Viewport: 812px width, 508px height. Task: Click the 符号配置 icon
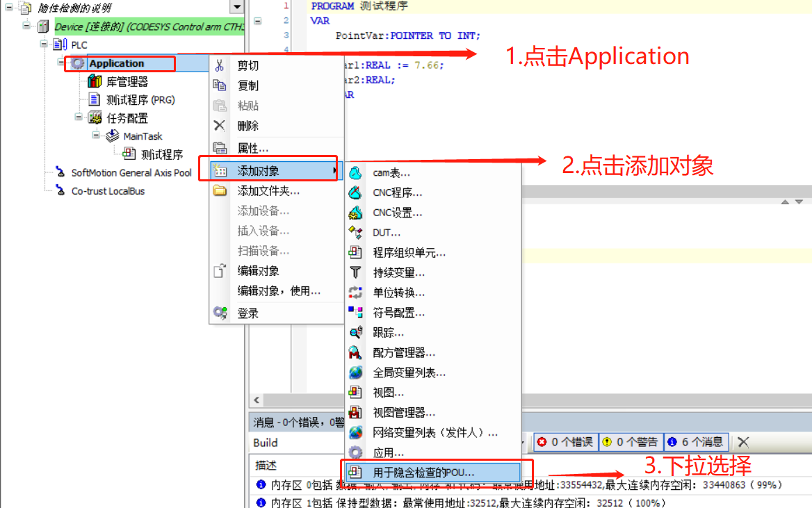(355, 312)
